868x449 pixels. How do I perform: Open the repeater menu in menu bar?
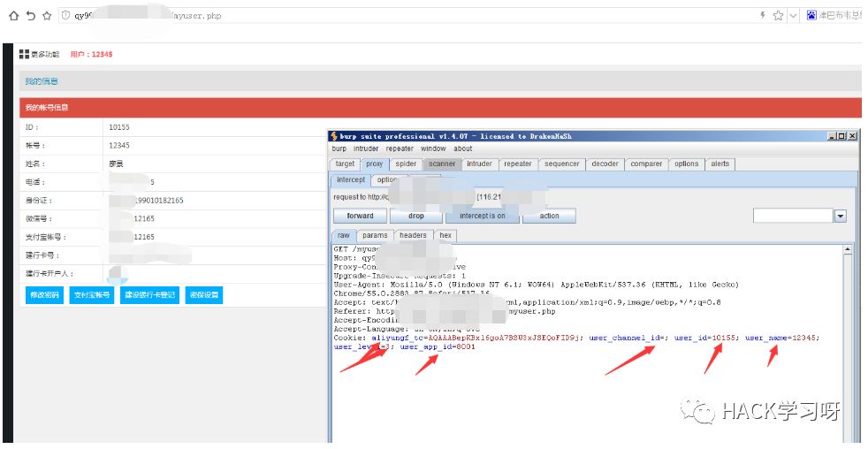pyautogui.click(x=400, y=148)
